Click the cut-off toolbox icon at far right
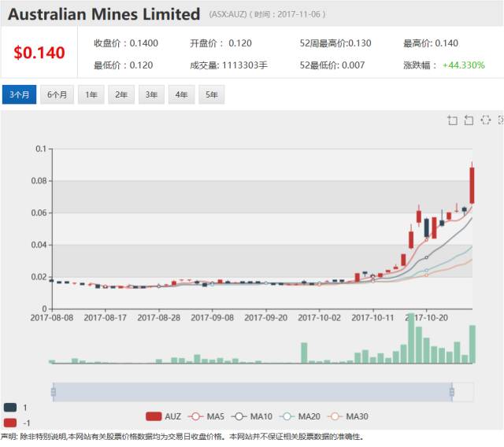Image resolution: width=504 pixels, height=447 pixels. coord(501,120)
